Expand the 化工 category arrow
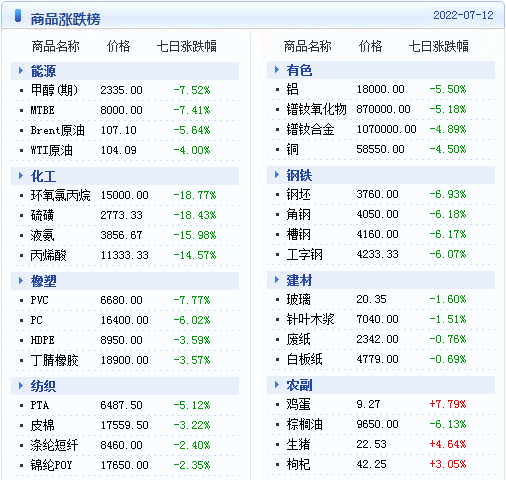506x480 pixels. (x=21, y=176)
